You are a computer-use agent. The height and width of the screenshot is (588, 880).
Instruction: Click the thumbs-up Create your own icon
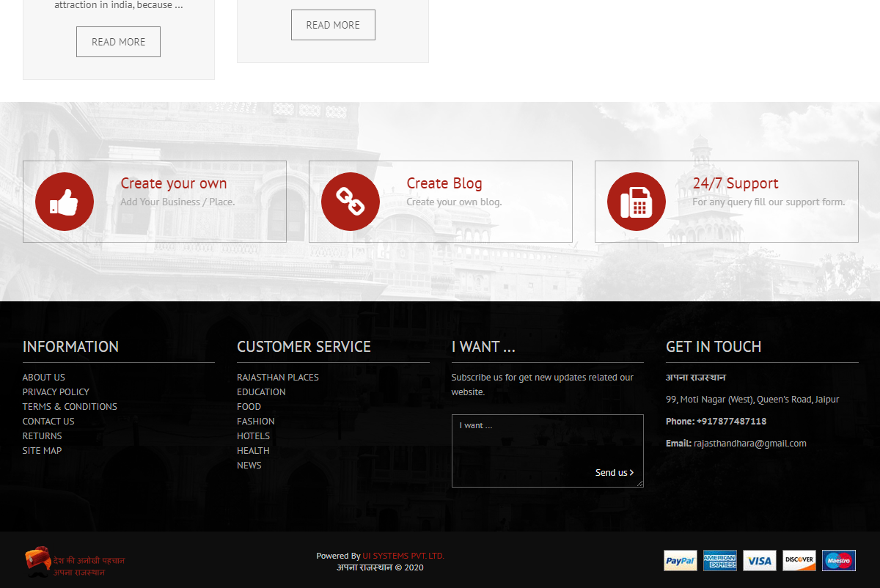click(65, 202)
